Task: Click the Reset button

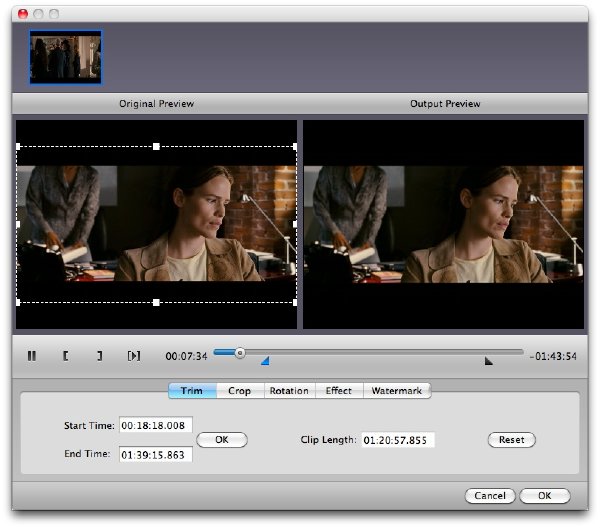Action: (512, 440)
